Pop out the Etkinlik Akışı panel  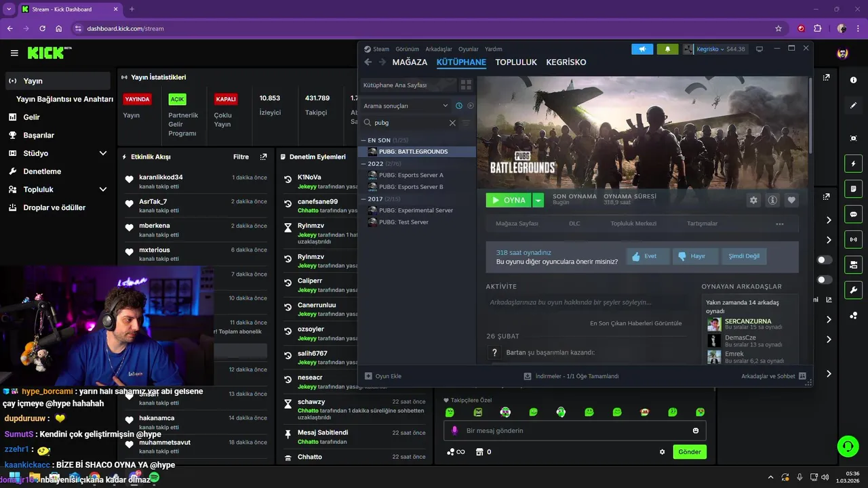click(263, 157)
